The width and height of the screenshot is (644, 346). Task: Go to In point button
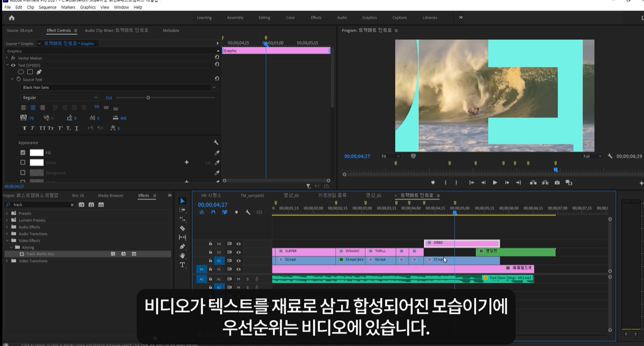[x=472, y=182]
